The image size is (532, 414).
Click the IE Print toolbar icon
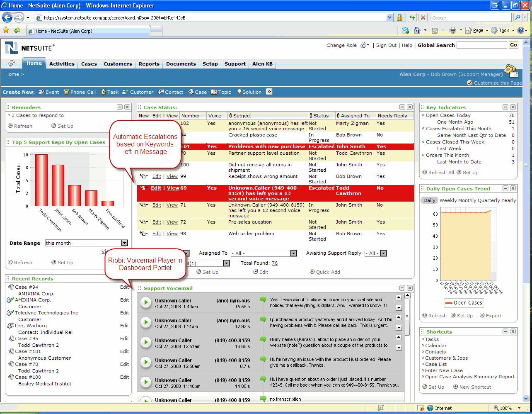(x=452, y=30)
